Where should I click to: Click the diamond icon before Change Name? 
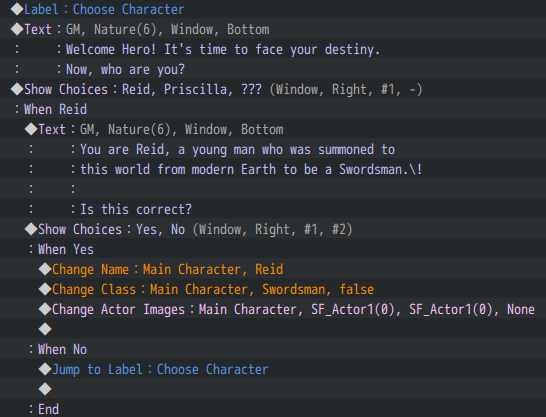(45, 269)
